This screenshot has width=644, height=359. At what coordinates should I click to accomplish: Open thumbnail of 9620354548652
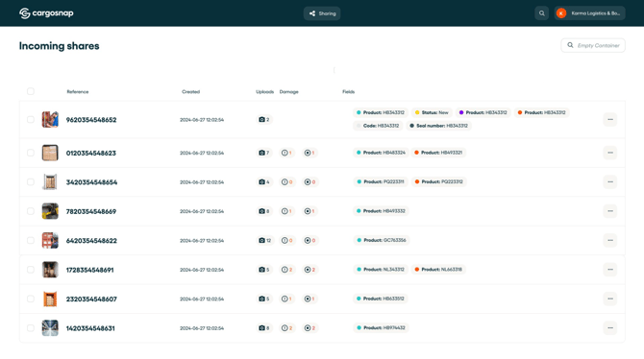(50, 119)
